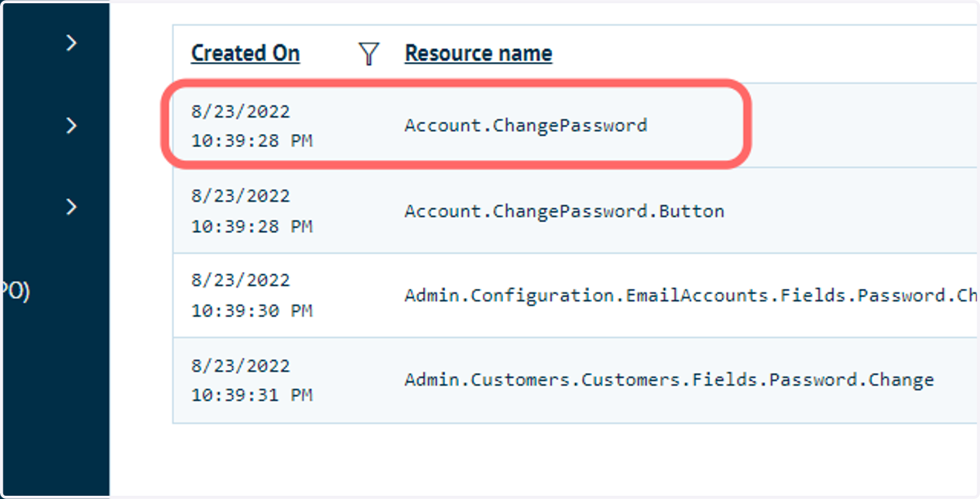Expand the topmost sidebar chevron
The height and width of the screenshot is (499, 980).
pyautogui.click(x=72, y=43)
